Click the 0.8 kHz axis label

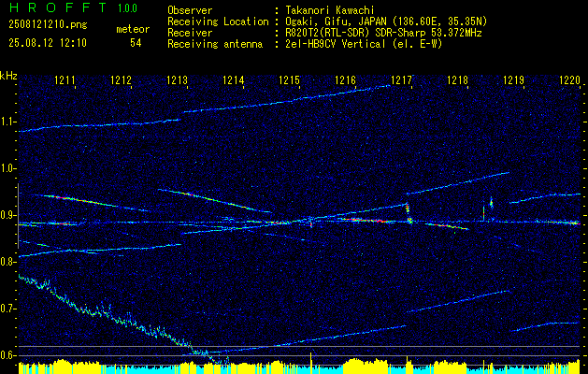pos(7,262)
